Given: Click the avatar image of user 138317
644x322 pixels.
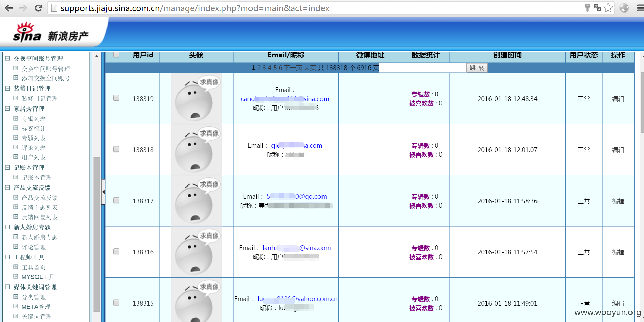Looking at the screenshot, I should (x=196, y=201).
